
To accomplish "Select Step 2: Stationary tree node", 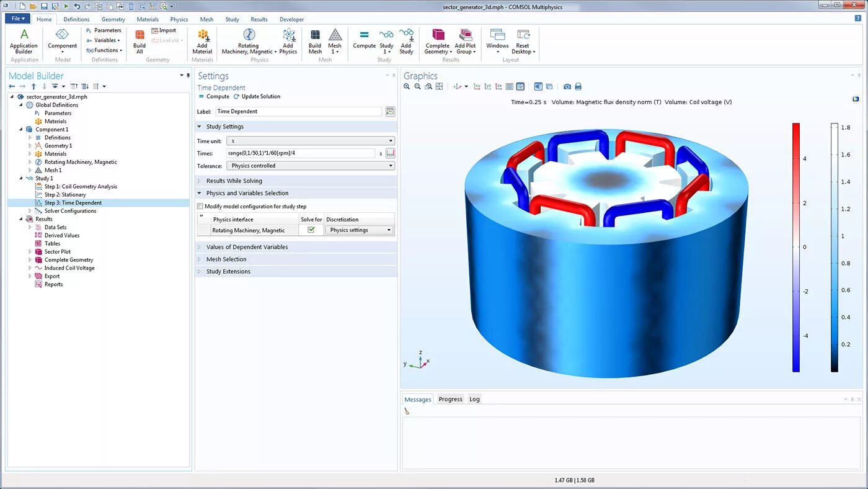I will click(x=60, y=195).
